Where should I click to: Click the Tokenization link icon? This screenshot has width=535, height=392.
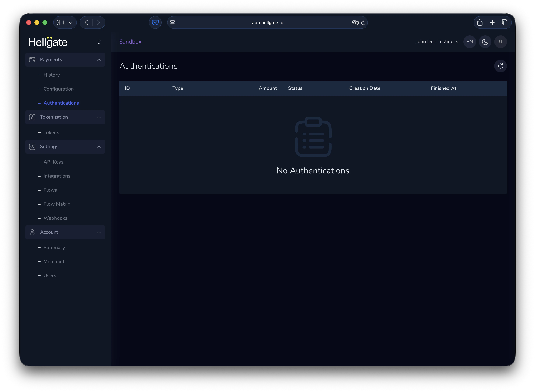click(32, 117)
